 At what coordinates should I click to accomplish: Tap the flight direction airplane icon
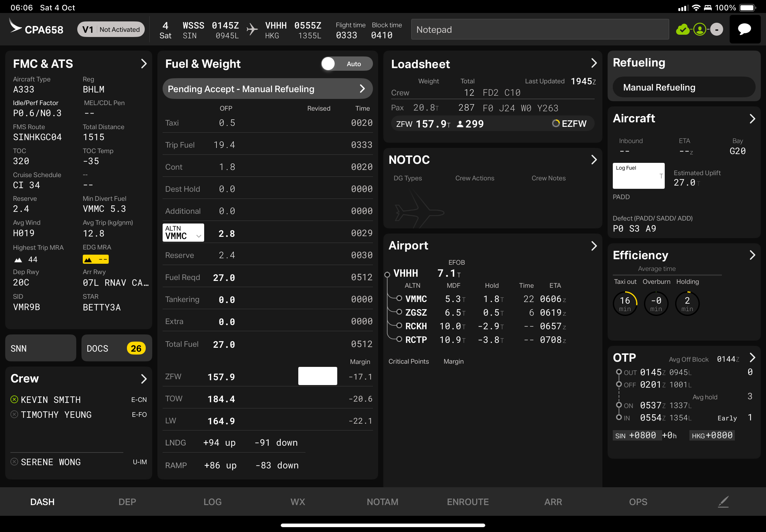pyautogui.click(x=252, y=29)
